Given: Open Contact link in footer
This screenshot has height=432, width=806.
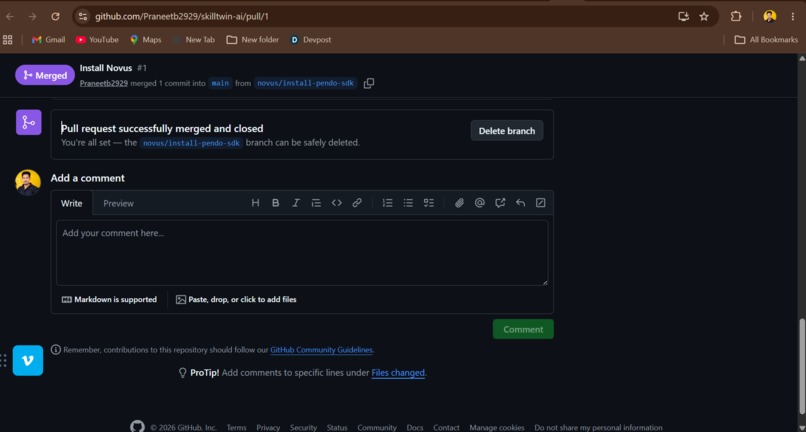Looking at the screenshot, I should tap(446, 427).
